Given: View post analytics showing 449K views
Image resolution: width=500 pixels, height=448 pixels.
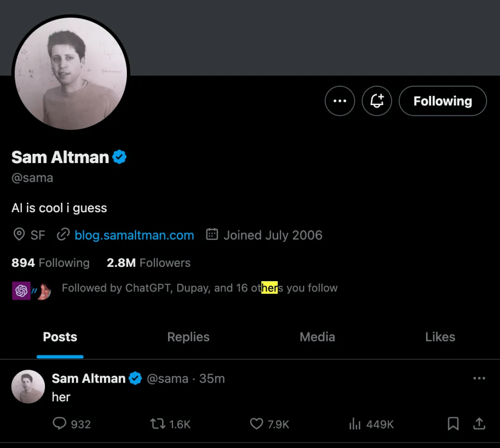Looking at the screenshot, I should (355, 423).
